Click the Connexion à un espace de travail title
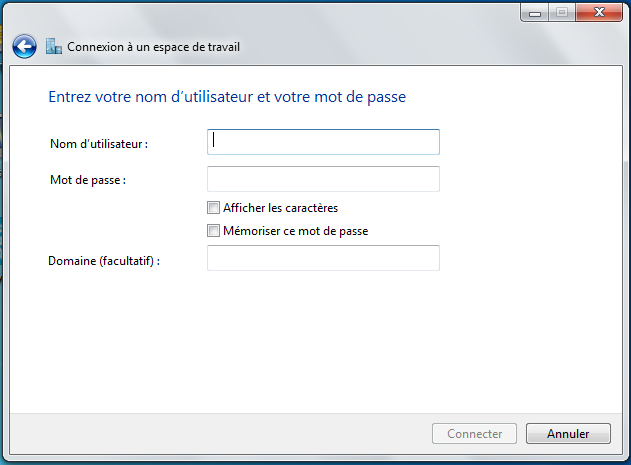 (x=153, y=47)
